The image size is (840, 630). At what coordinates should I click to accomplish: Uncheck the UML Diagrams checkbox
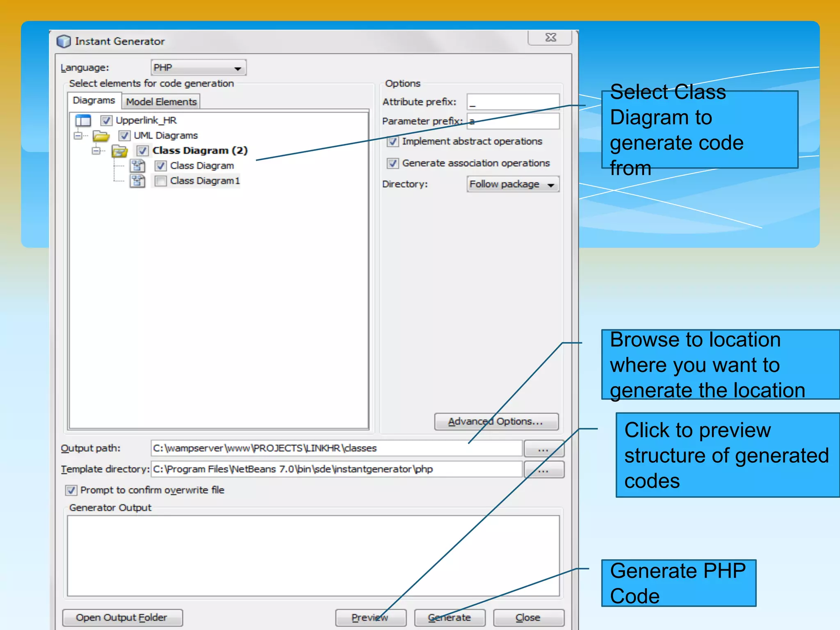pyautogui.click(x=124, y=136)
